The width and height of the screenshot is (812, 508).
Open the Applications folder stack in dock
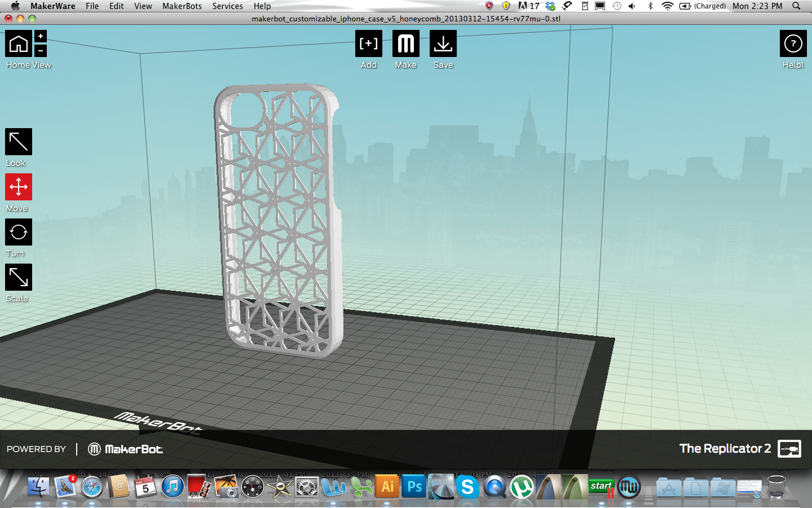coord(669,487)
